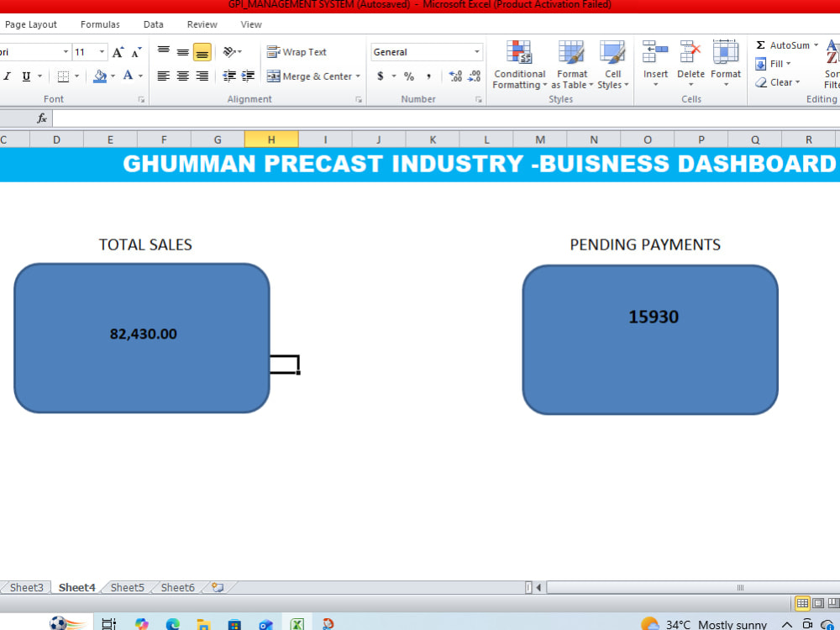Viewport: 840px width, 630px height.
Task: Open View tab
Action: [x=250, y=24]
